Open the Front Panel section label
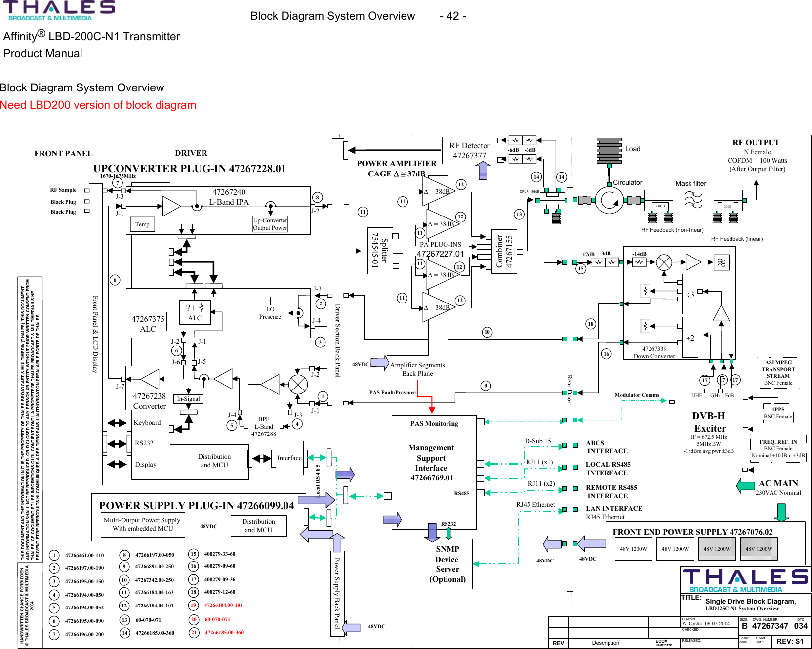This screenshot has height=649, width=812. pyautogui.click(x=63, y=154)
